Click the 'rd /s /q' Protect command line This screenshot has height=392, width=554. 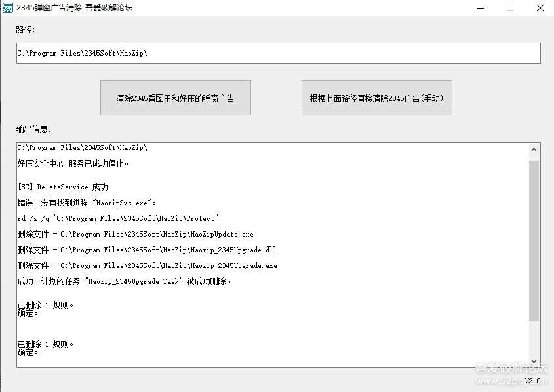(x=117, y=218)
